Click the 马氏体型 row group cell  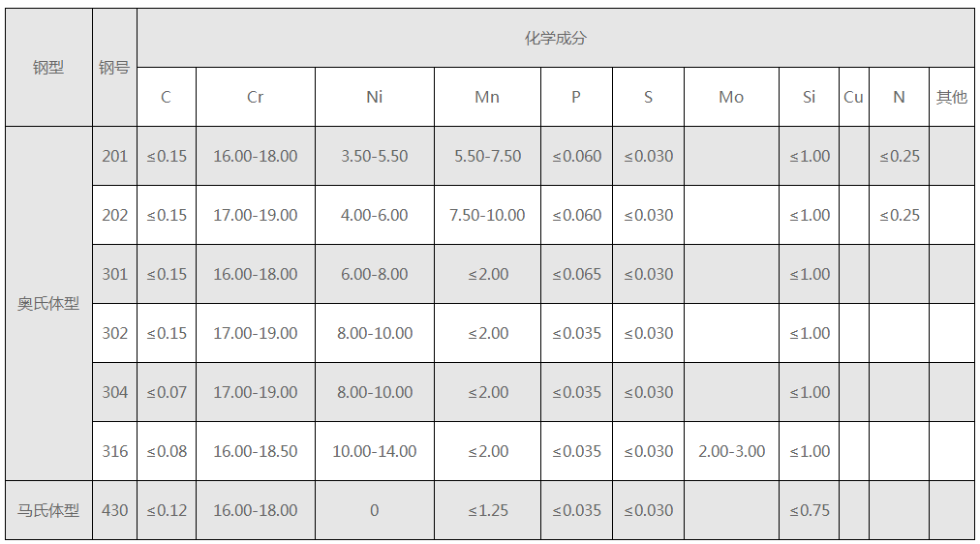pyautogui.click(x=48, y=510)
